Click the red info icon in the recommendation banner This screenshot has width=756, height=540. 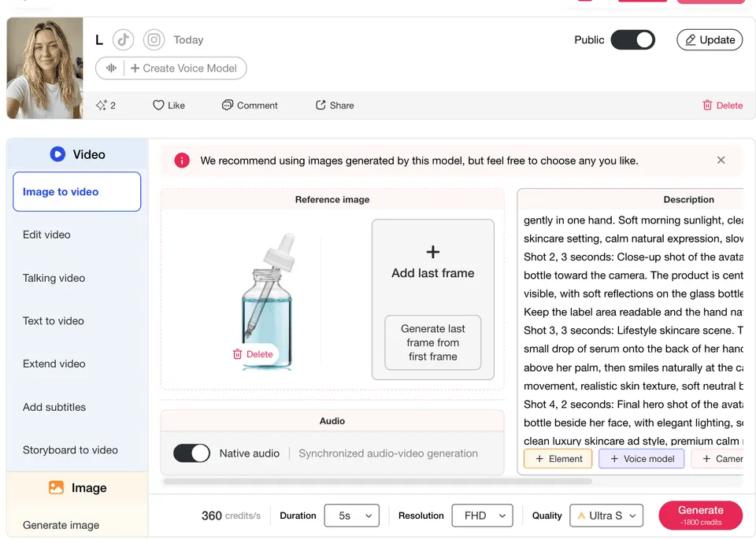click(x=182, y=161)
